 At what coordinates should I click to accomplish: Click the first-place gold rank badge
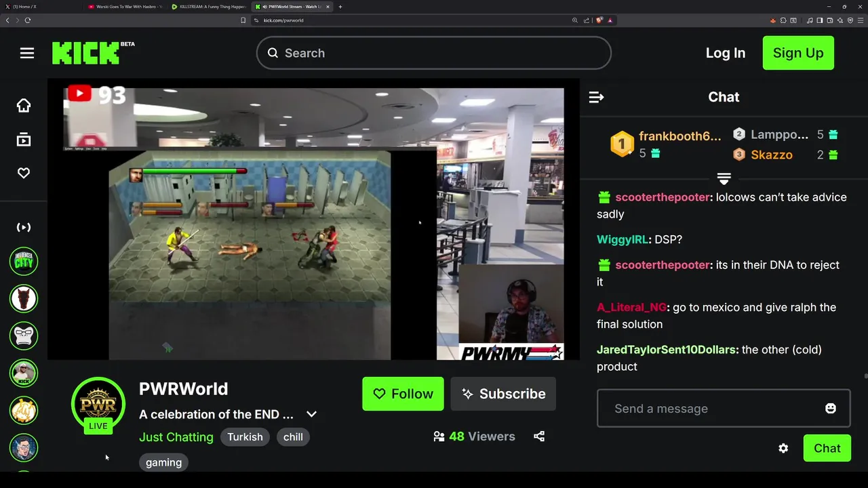[x=622, y=144]
